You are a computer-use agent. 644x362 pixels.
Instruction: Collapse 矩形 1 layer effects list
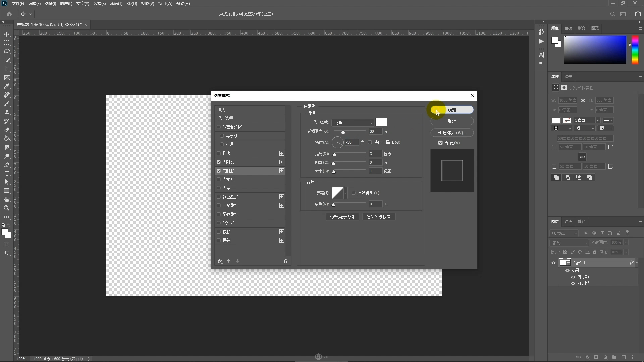click(x=637, y=263)
